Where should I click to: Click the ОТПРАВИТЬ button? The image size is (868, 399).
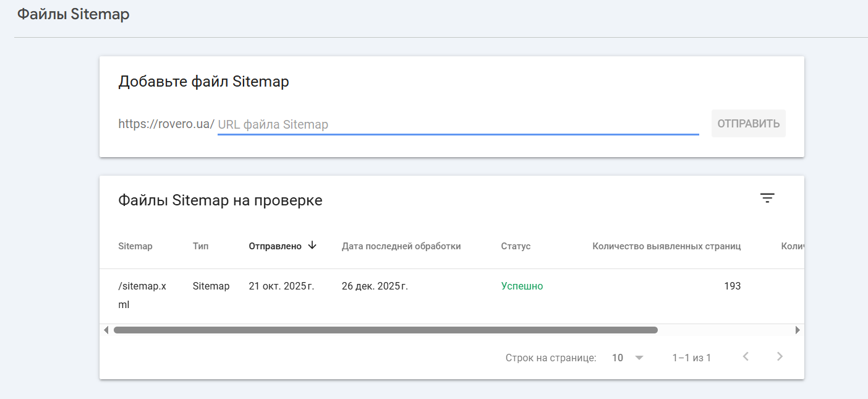tap(748, 124)
